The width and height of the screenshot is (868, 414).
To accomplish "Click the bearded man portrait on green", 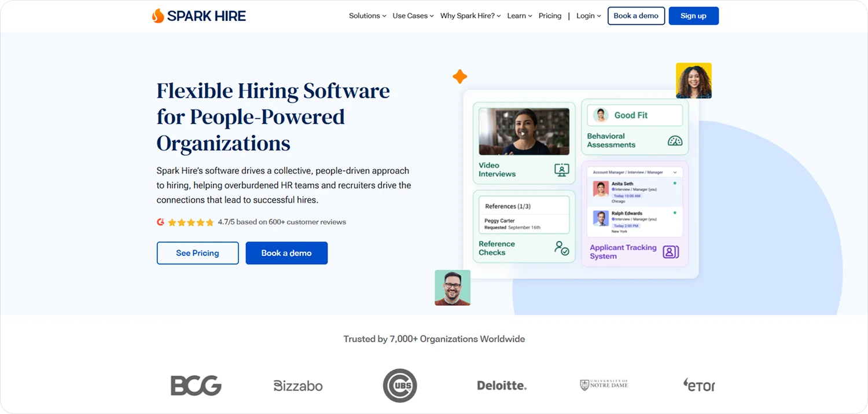I will (453, 288).
